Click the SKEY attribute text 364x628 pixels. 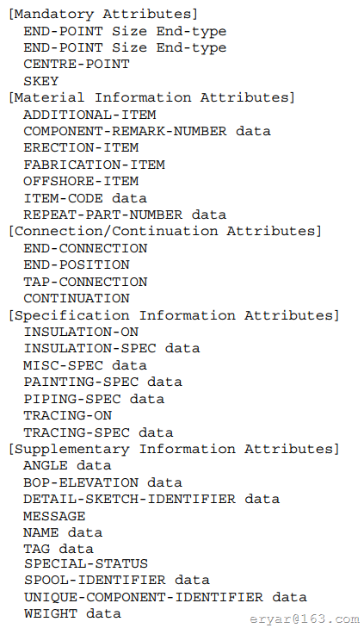[x=40, y=81]
